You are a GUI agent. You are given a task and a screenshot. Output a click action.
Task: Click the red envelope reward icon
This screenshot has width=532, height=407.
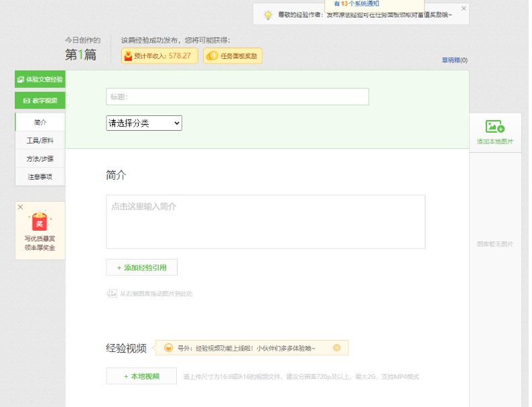(40, 222)
